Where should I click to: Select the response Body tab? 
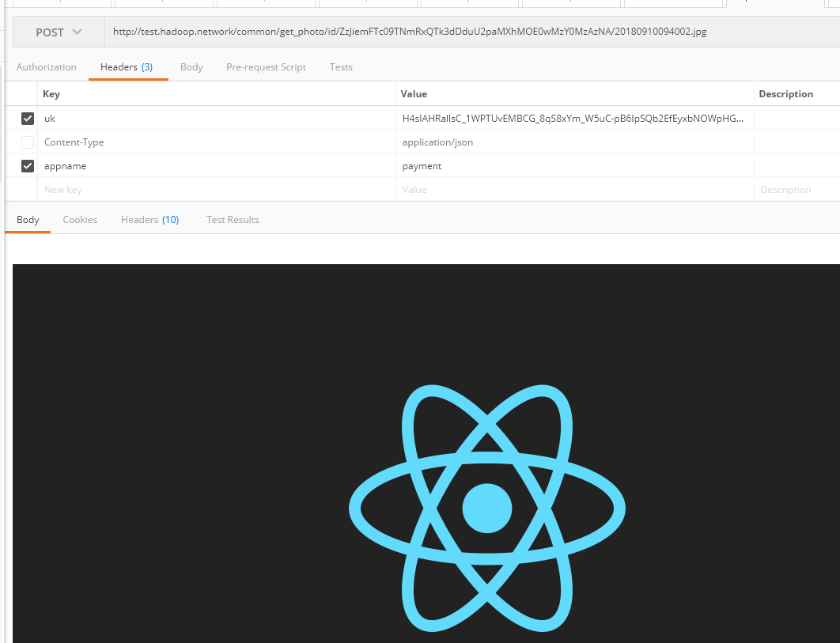(28, 220)
